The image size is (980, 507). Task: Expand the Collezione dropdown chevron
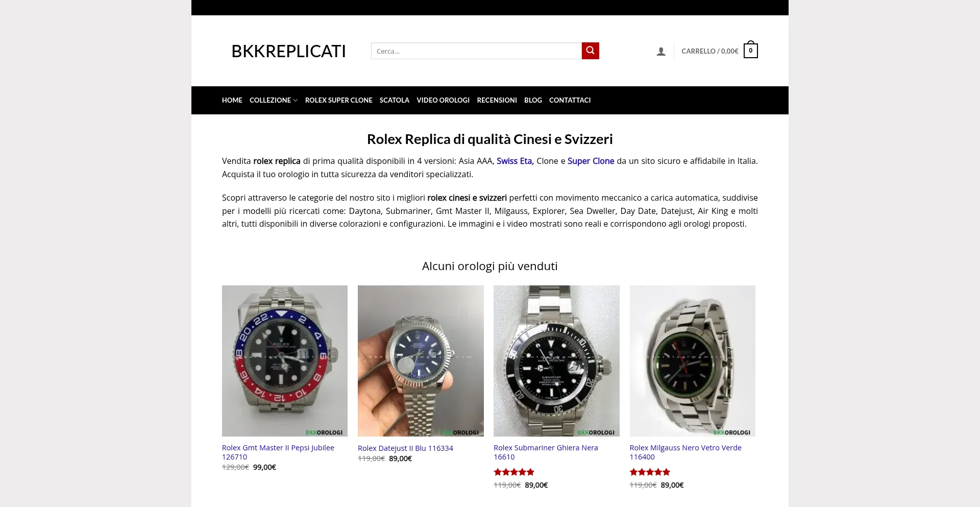(295, 101)
